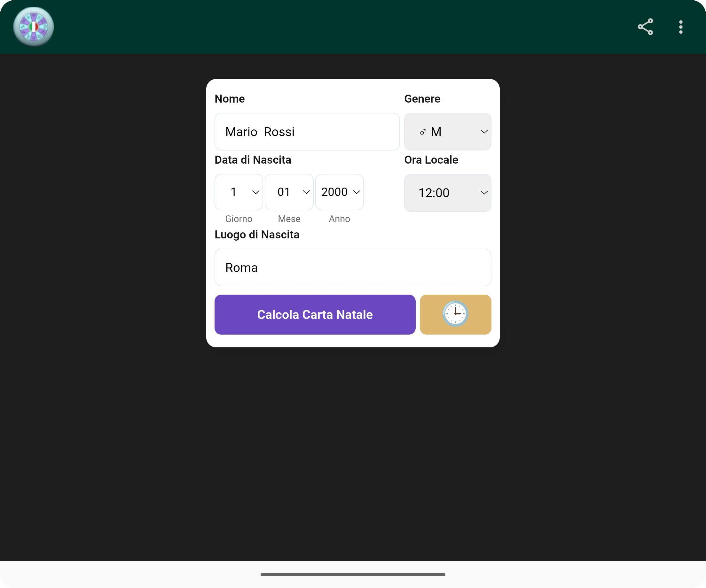Focus the Luogo di Nascita field
The height and width of the screenshot is (588, 706).
(353, 267)
